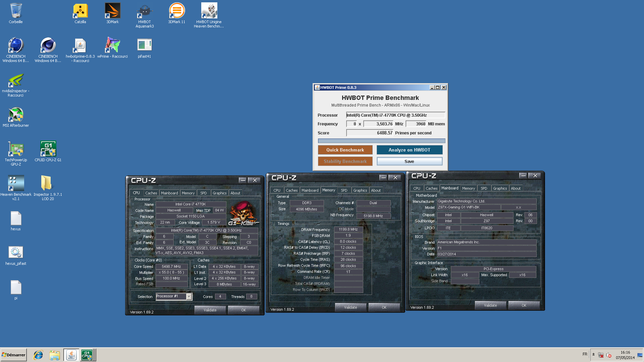Click the NB Frequency value 5198.8 MHz
This screenshot has height=362, width=644.
tap(373, 216)
